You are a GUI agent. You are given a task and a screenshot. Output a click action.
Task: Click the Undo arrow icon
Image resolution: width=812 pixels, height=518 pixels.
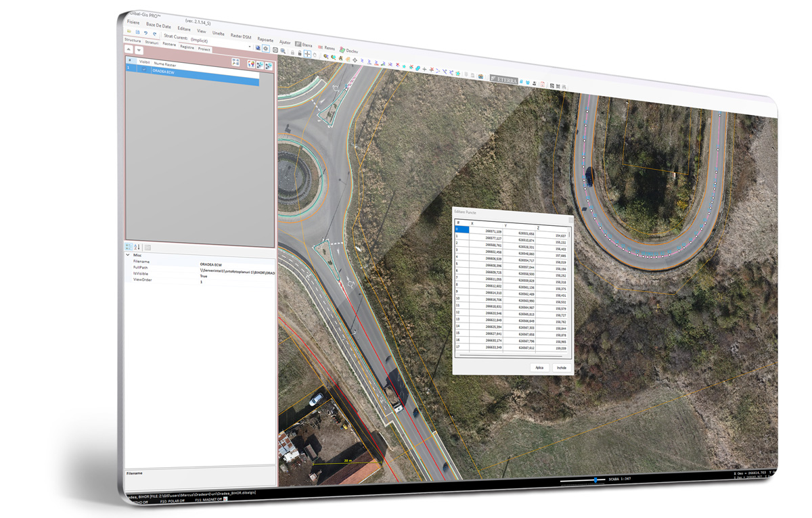point(145,33)
